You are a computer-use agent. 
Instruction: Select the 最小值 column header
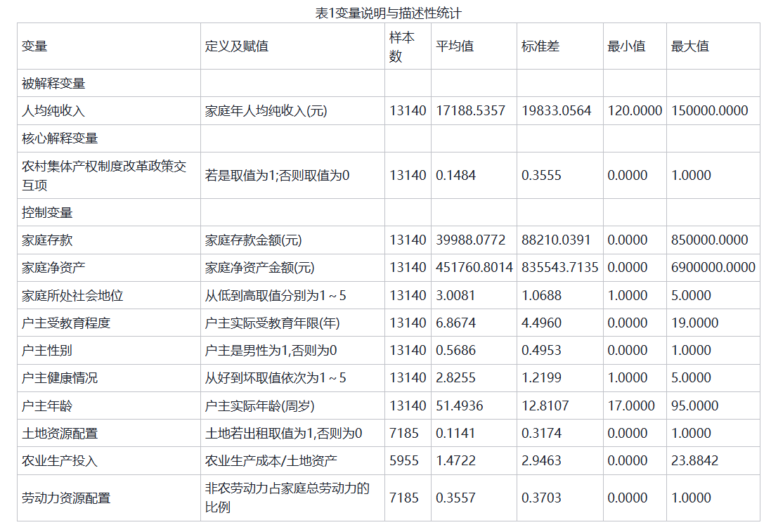click(626, 46)
